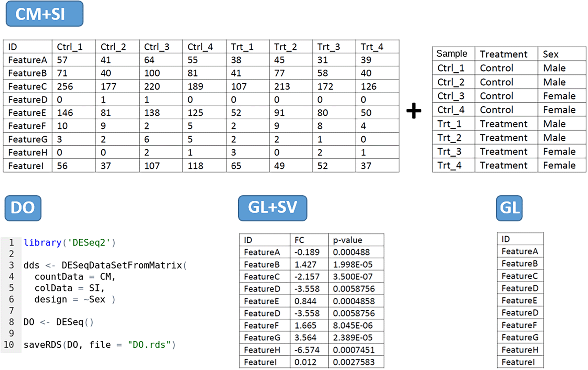The height and width of the screenshot is (370, 588).
Task: Click the Sex column header
Action: [x=551, y=54]
